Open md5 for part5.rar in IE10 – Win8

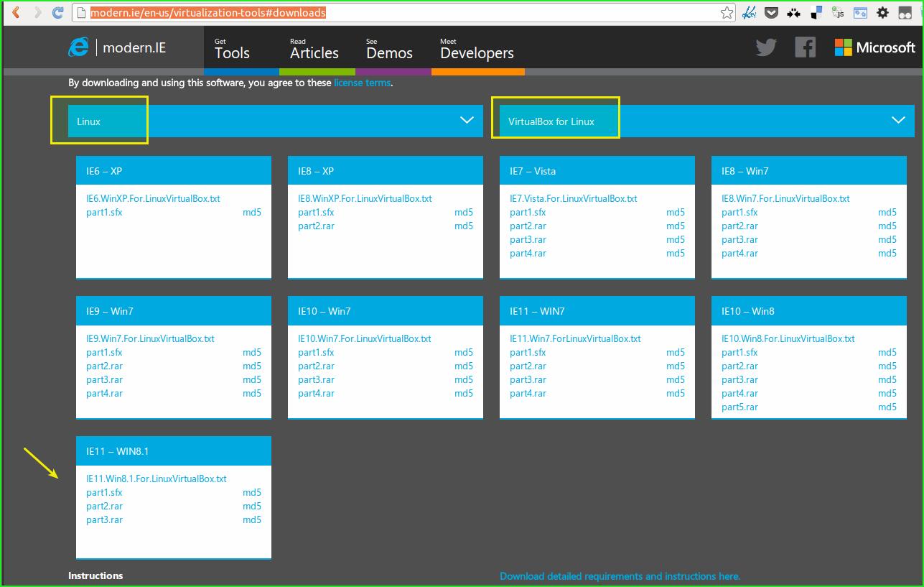click(x=887, y=407)
